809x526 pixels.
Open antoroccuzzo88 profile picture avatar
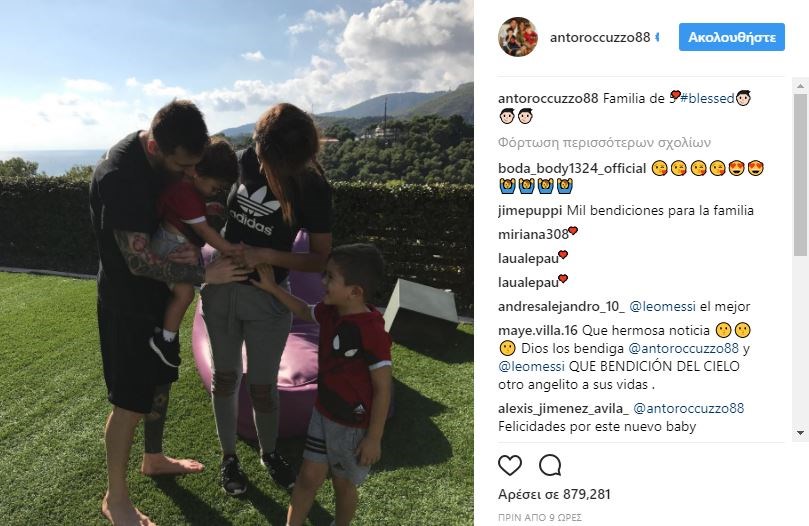(x=518, y=37)
